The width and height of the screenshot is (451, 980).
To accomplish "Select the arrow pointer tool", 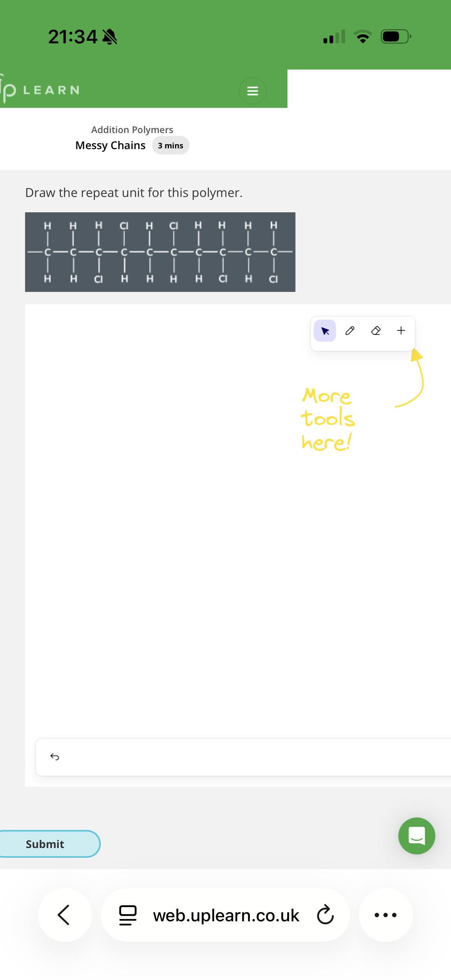I will pyautogui.click(x=325, y=331).
